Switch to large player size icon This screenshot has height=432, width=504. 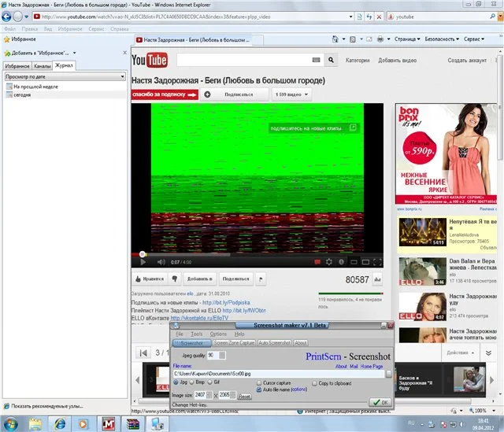[x=365, y=262]
